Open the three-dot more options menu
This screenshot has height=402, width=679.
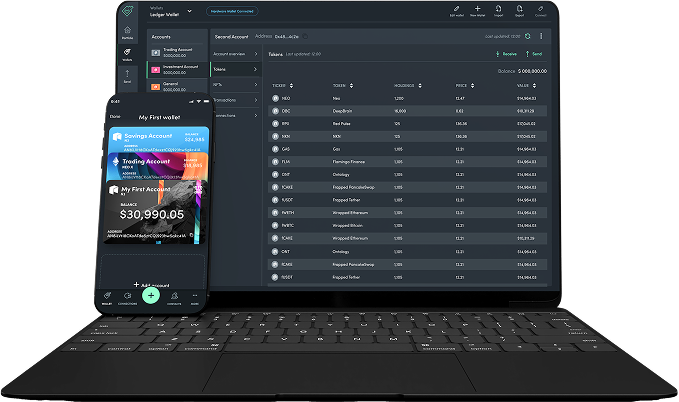(541, 36)
